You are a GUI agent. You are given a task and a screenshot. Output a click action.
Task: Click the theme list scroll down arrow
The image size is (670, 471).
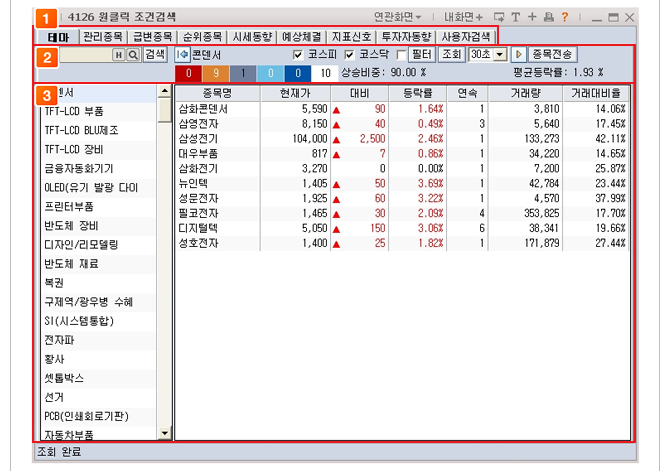pos(165,434)
